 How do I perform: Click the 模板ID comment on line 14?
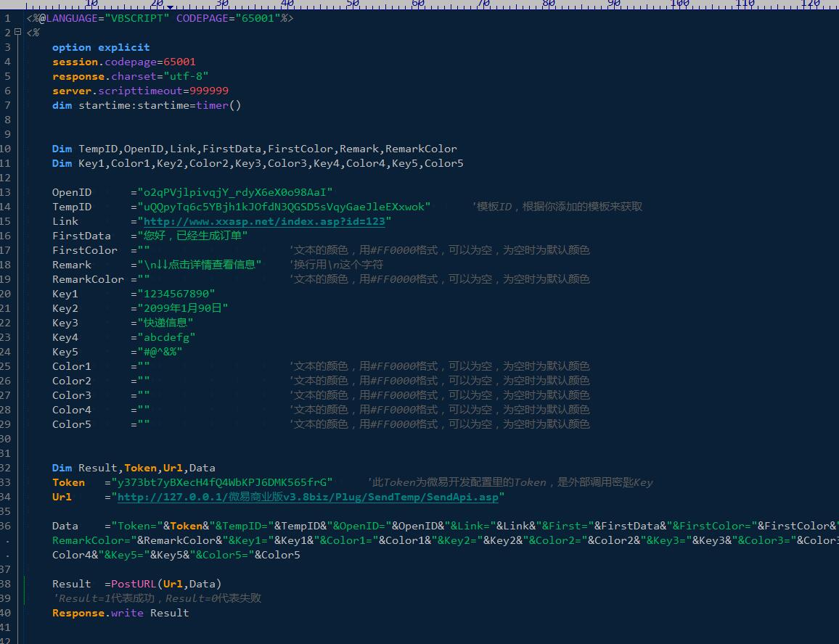click(x=557, y=207)
